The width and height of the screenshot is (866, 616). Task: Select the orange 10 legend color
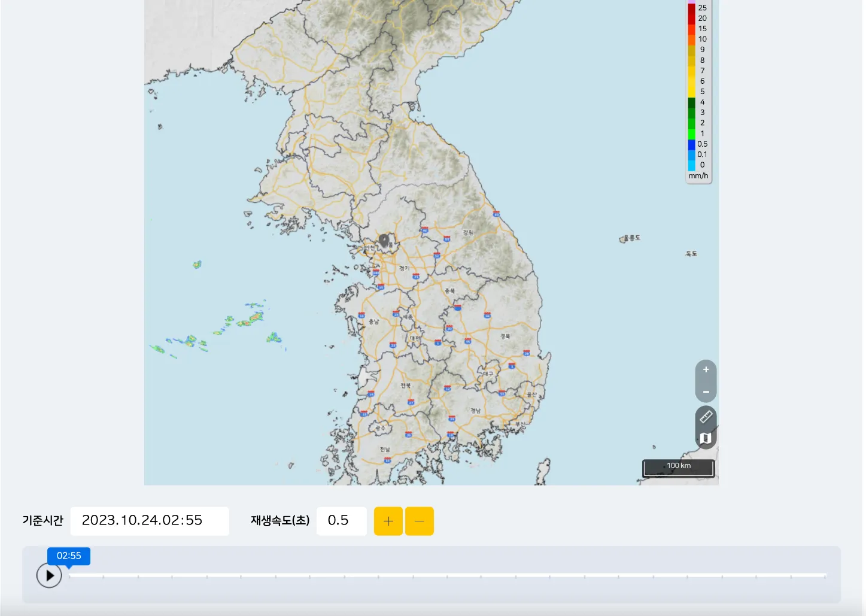691,40
